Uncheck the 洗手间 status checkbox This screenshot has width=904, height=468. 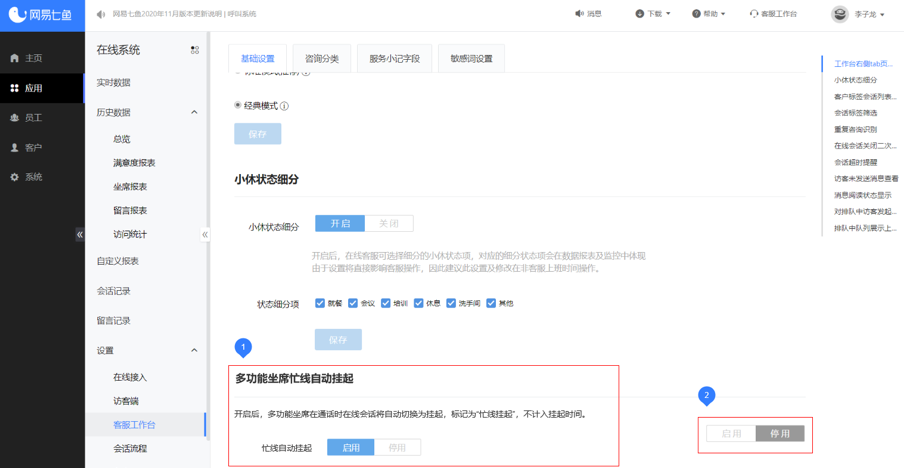click(452, 303)
